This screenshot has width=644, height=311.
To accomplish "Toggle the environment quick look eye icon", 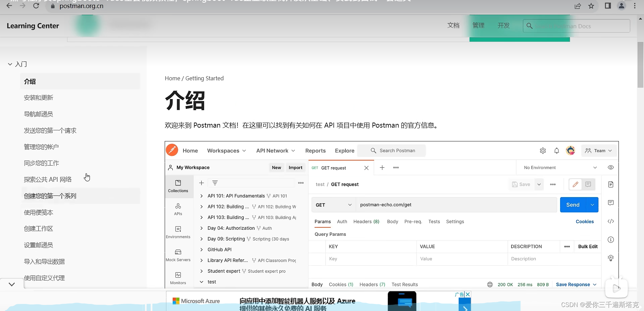I will click(611, 167).
